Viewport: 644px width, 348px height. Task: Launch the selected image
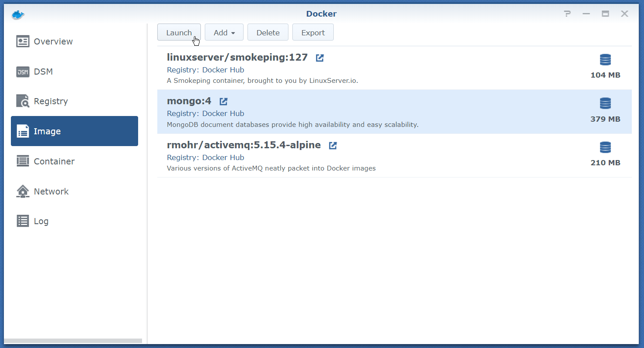tap(179, 33)
